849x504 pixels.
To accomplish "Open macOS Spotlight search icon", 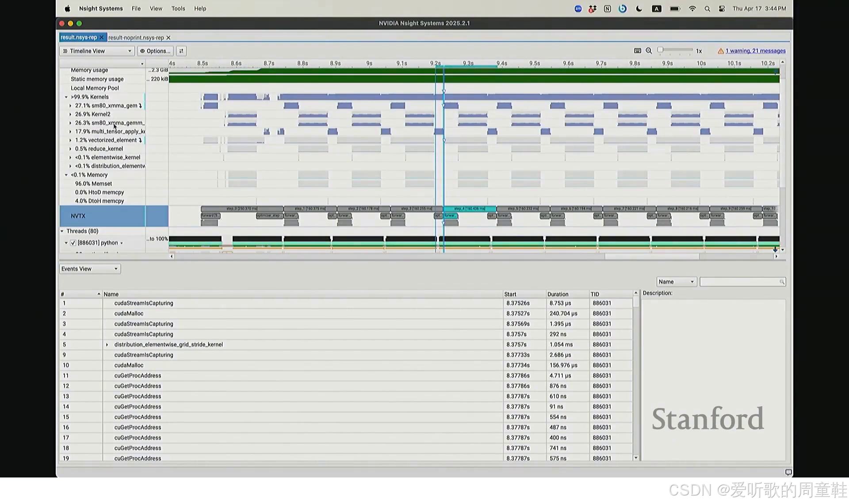I will 707,9.
